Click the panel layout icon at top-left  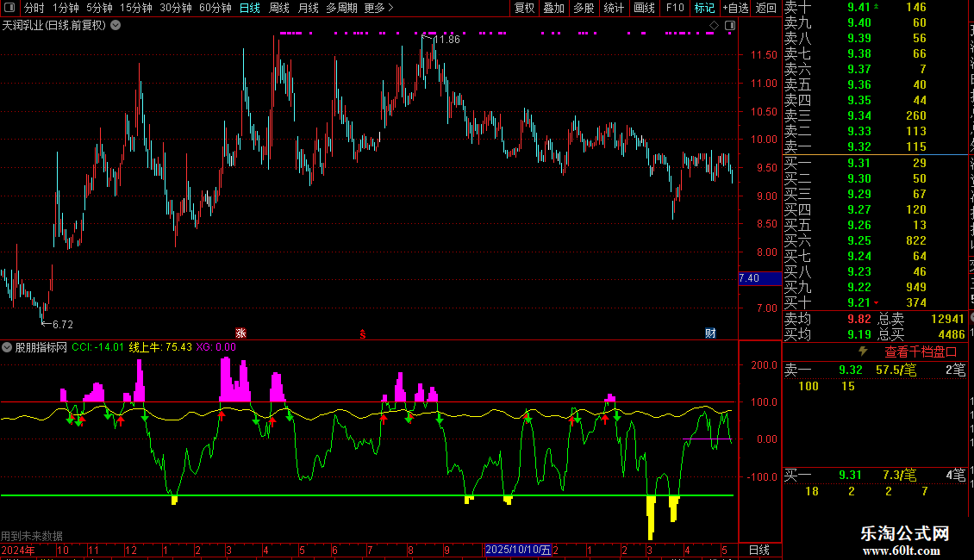(x=9, y=8)
